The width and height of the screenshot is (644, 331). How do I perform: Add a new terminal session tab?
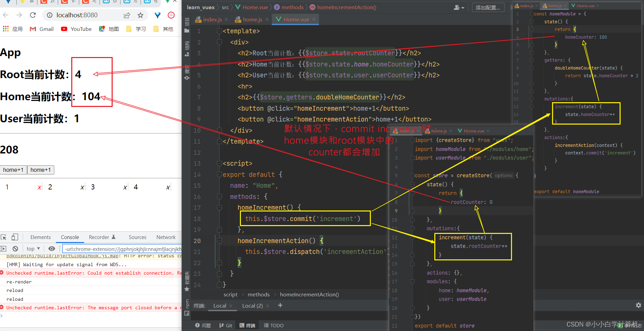point(280,306)
